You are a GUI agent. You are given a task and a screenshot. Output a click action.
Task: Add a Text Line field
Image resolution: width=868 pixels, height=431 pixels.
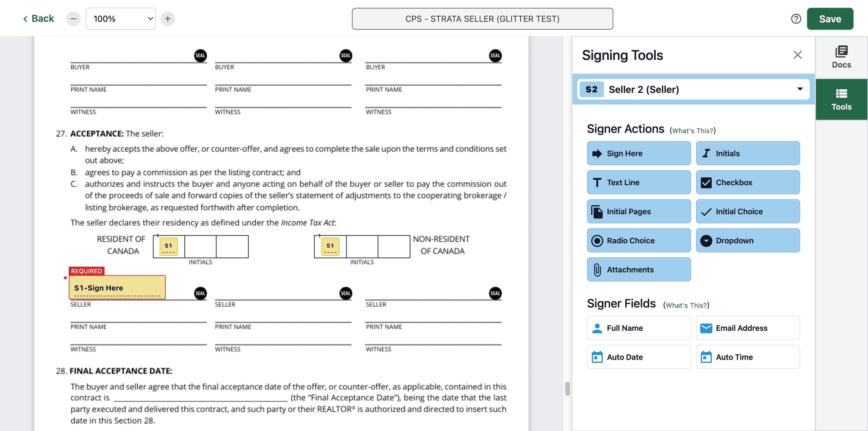[638, 182]
